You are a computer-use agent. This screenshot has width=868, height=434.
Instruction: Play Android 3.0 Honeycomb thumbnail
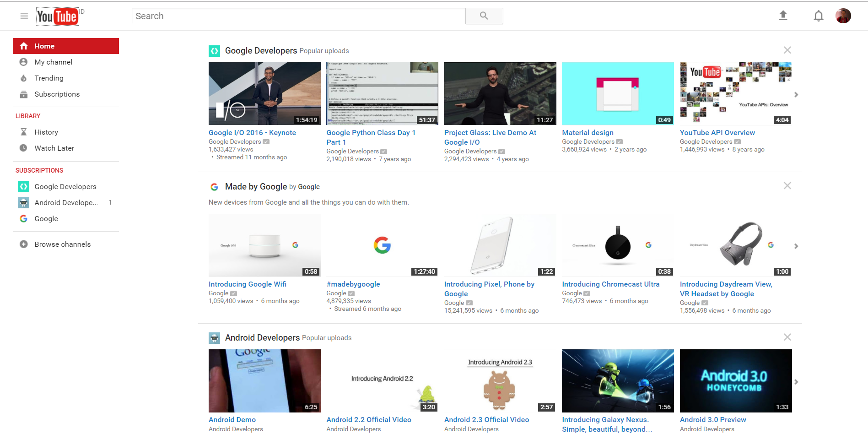pos(736,381)
